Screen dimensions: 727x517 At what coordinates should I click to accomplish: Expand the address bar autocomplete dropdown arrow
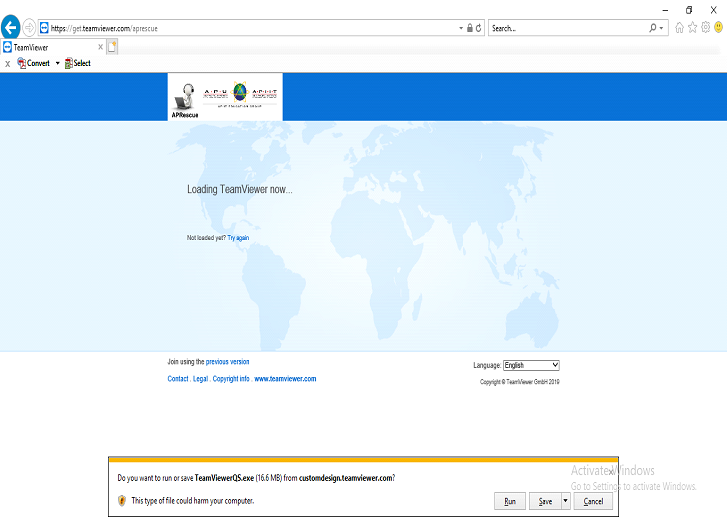(461, 28)
